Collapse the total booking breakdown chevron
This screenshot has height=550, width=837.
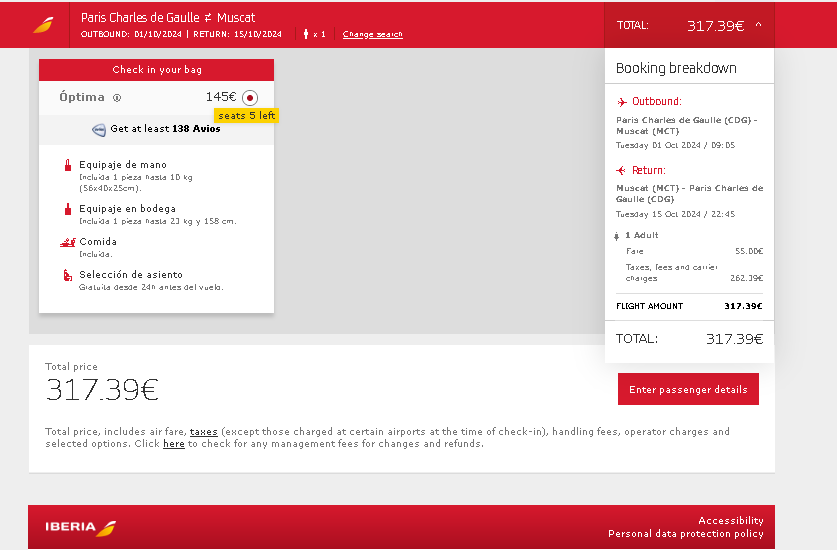pyautogui.click(x=759, y=25)
